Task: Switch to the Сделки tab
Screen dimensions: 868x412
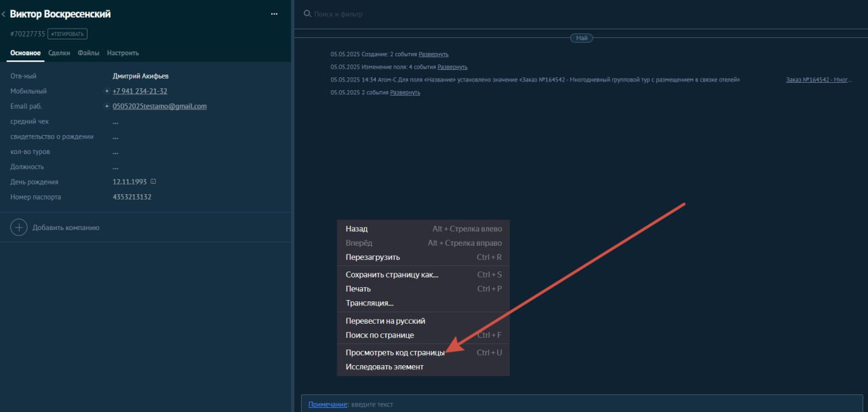Action: [59, 53]
